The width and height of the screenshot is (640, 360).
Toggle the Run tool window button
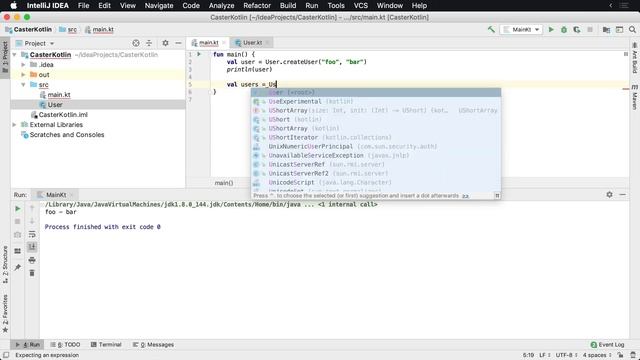tap(27, 344)
